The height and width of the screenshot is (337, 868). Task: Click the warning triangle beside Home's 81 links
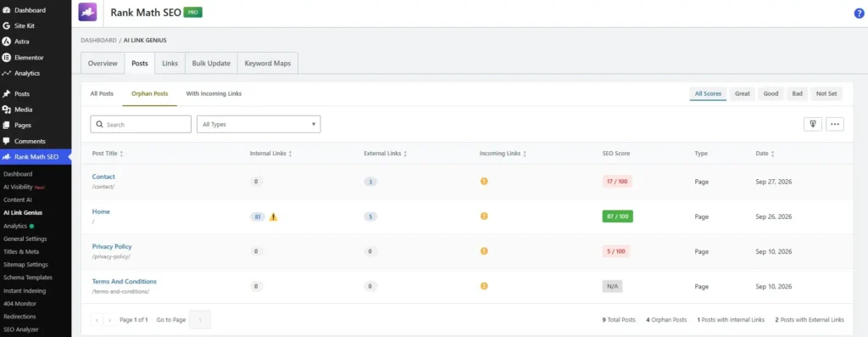pos(273,216)
